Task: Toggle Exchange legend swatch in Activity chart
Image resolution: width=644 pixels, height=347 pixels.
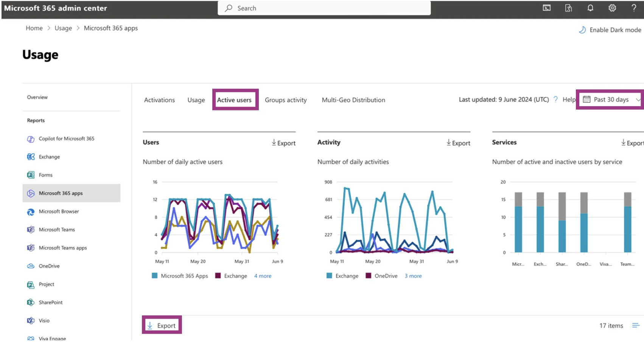Action: point(329,276)
